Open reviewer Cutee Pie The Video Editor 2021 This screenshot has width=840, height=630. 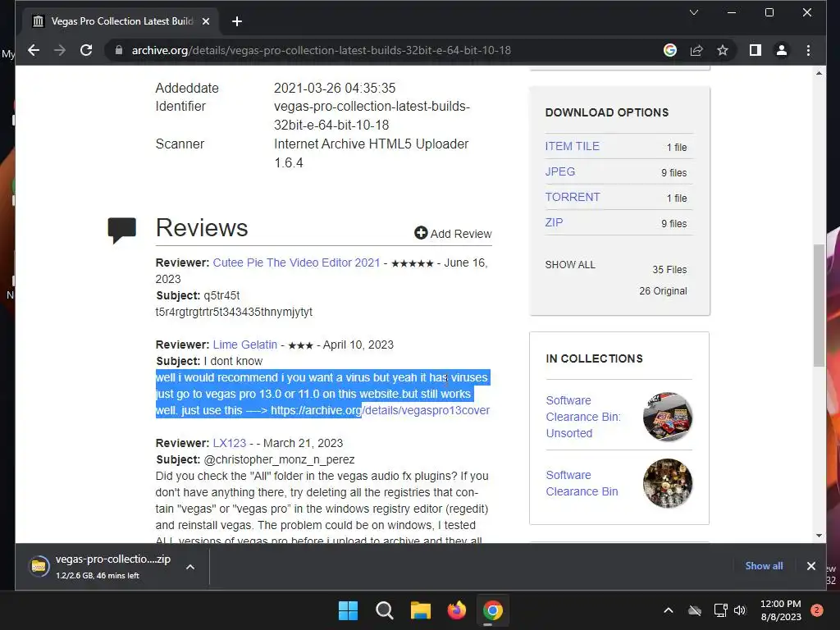pyautogui.click(x=296, y=262)
